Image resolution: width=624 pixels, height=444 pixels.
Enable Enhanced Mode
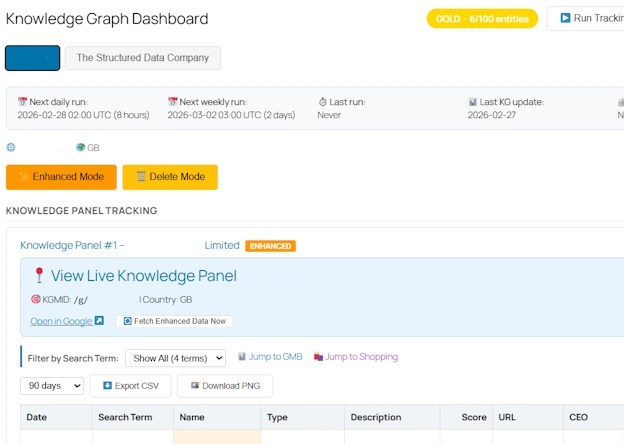(61, 177)
